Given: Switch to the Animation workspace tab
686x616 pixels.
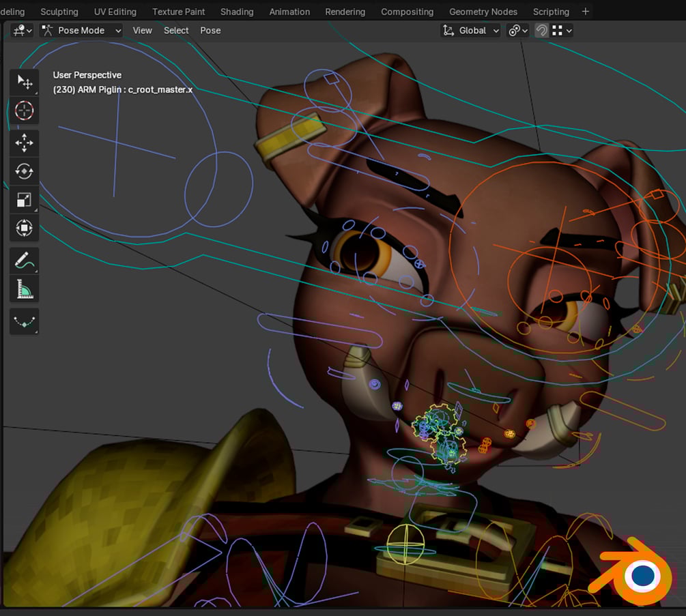Looking at the screenshot, I should 289,12.
